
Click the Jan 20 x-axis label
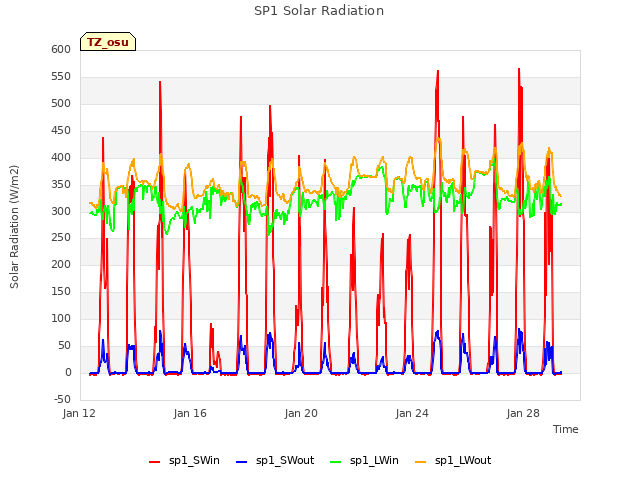coord(301,413)
